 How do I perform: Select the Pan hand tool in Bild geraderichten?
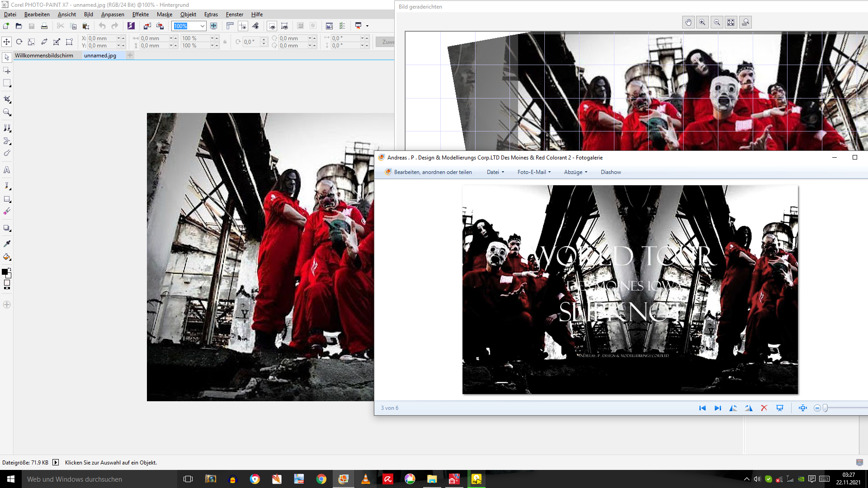(689, 22)
